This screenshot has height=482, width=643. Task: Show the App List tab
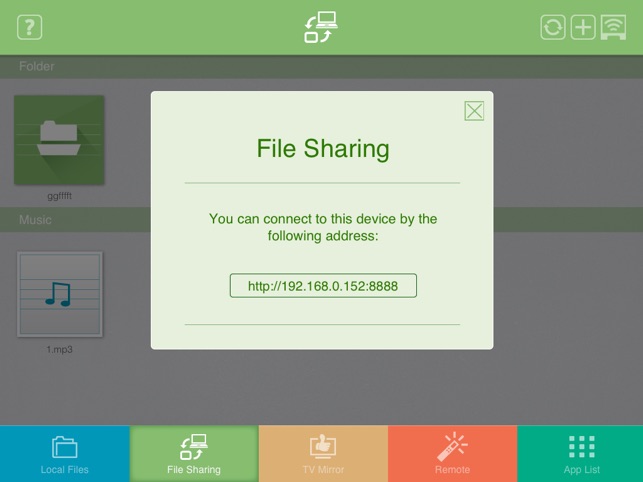[x=580, y=454]
